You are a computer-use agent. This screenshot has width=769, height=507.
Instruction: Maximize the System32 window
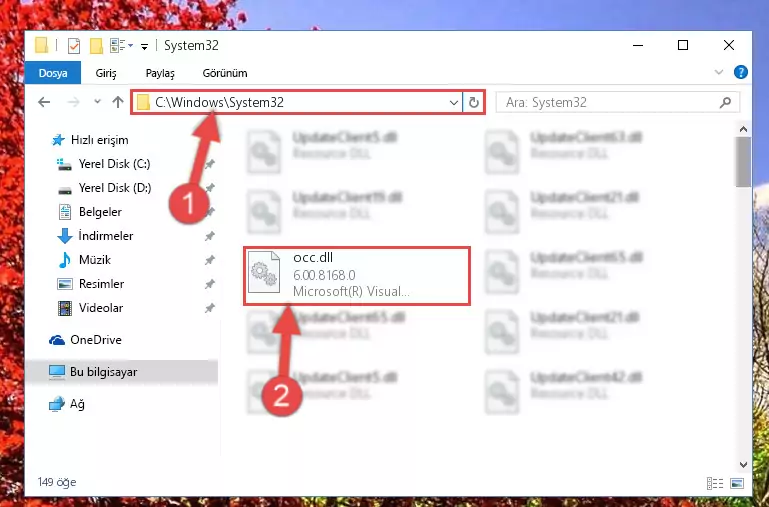pyautogui.click(x=683, y=45)
